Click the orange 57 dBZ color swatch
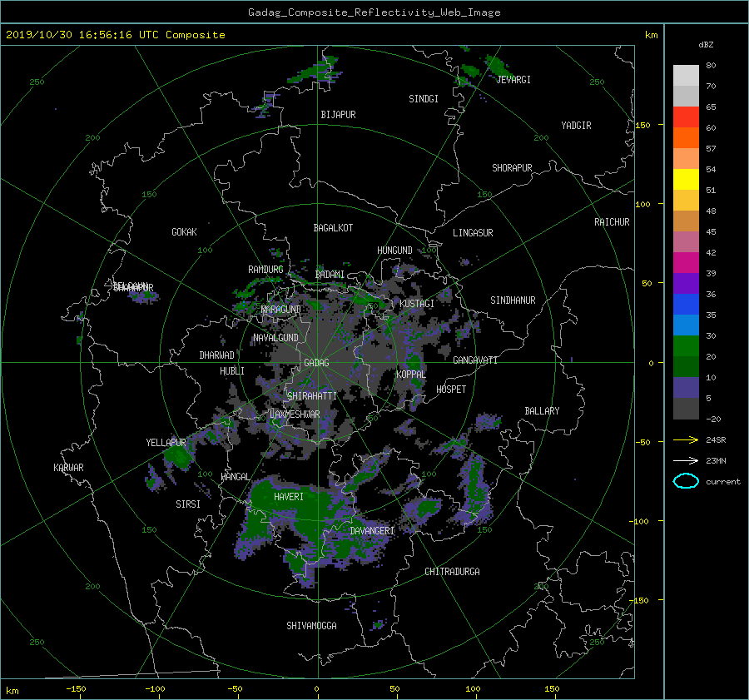The width and height of the screenshot is (749, 700). coord(686,137)
